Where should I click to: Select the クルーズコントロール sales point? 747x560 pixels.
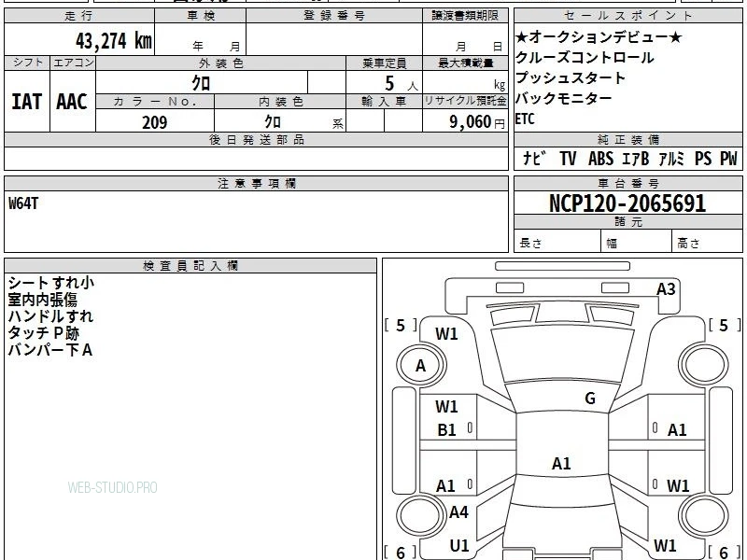click(x=585, y=58)
